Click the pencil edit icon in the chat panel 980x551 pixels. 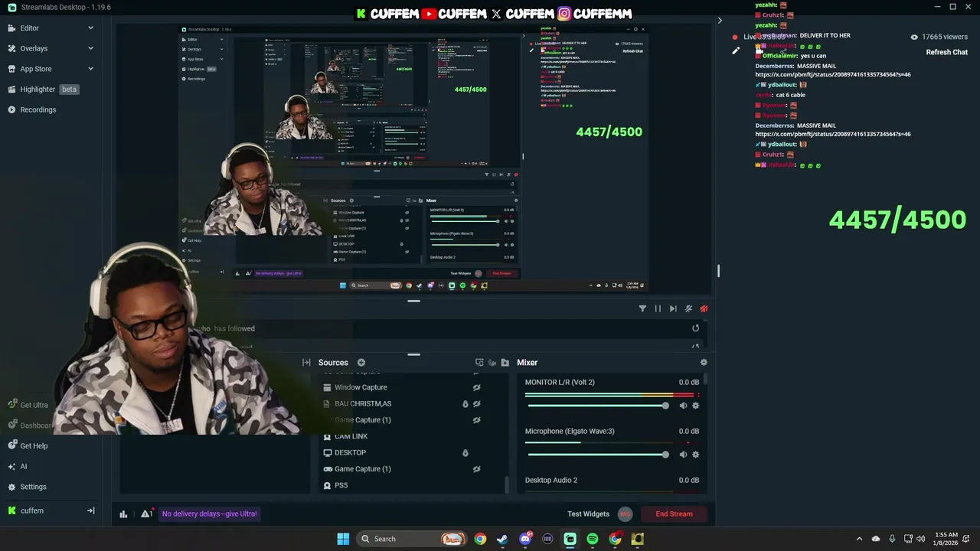click(x=736, y=51)
